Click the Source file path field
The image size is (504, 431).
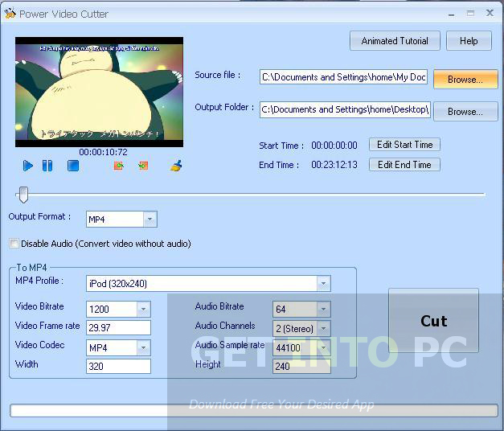[x=343, y=77]
